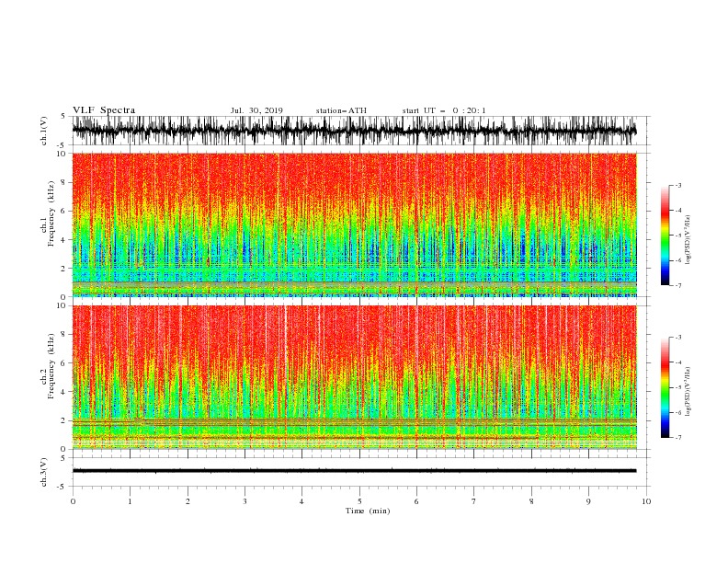
Task: Select the "ch.1(V)" axis label
Action: 44,131
